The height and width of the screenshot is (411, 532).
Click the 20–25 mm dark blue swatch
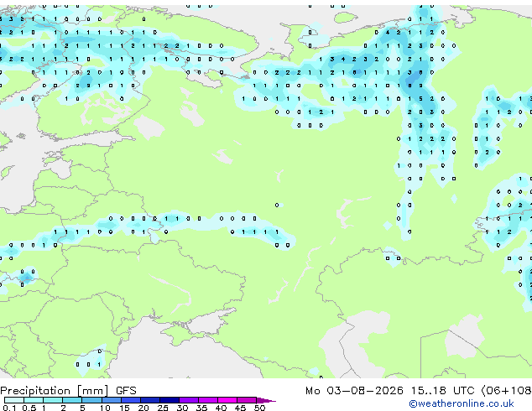point(149,400)
